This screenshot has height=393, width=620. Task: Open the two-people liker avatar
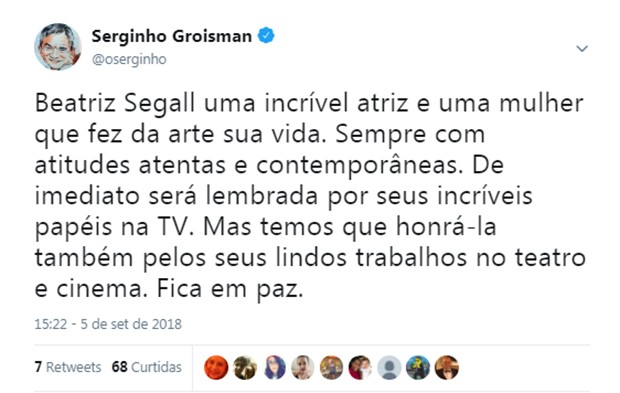[x=360, y=367]
